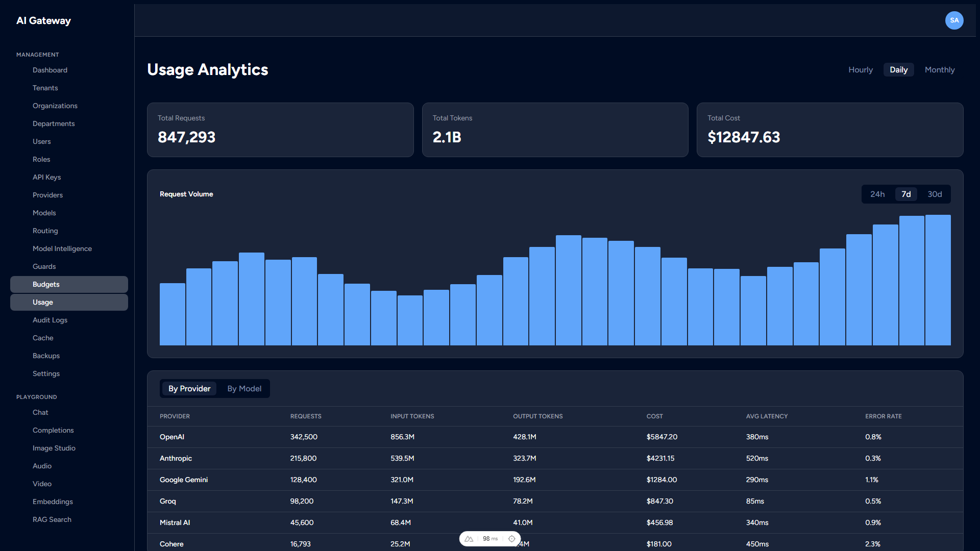
Task: Select the Monthly view toggle
Action: coord(940,69)
